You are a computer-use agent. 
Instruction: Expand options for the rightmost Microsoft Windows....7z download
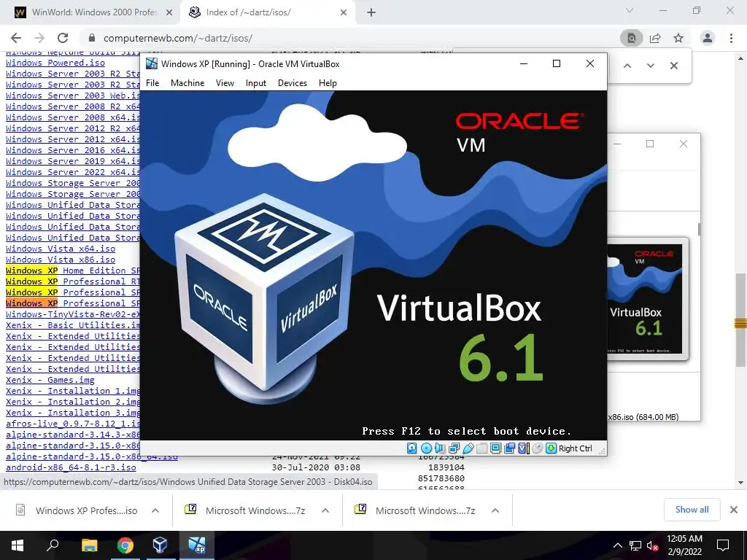[495, 510]
